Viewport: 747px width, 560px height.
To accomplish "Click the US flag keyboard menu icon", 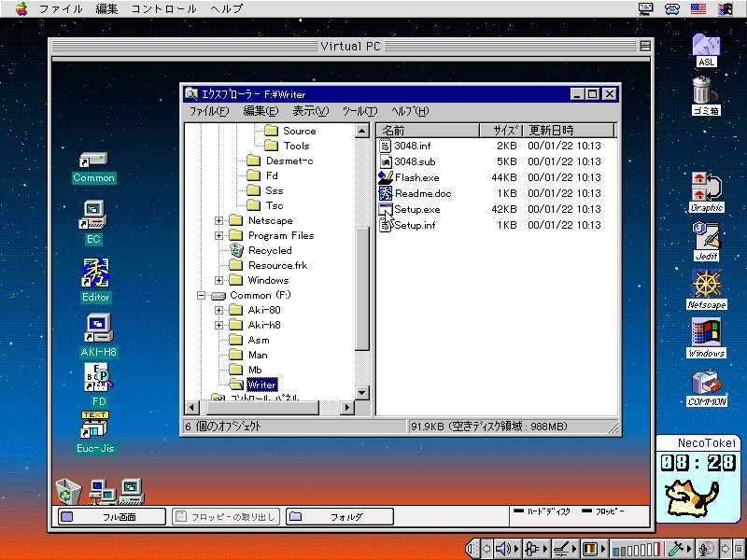I will click(698, 8).
